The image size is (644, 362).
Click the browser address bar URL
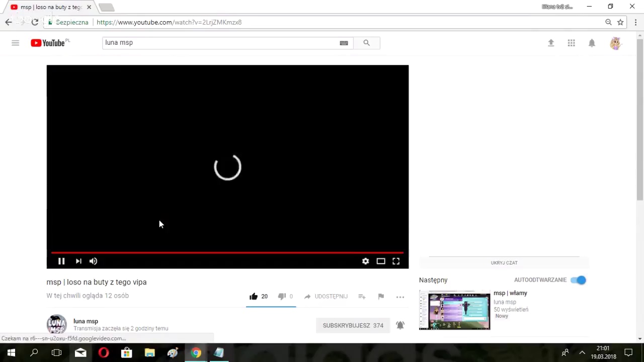click(169, 22)
